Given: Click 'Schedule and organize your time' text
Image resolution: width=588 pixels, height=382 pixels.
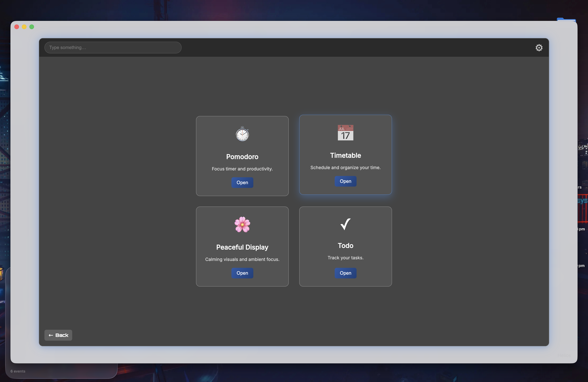Looking at the screenshot, I should click(345, 167).
